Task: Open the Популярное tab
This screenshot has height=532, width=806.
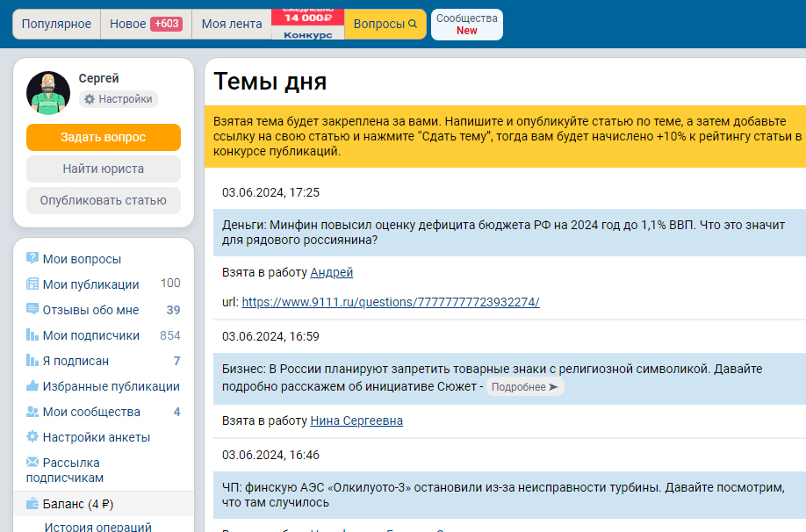Action: (x=56, y=25)
